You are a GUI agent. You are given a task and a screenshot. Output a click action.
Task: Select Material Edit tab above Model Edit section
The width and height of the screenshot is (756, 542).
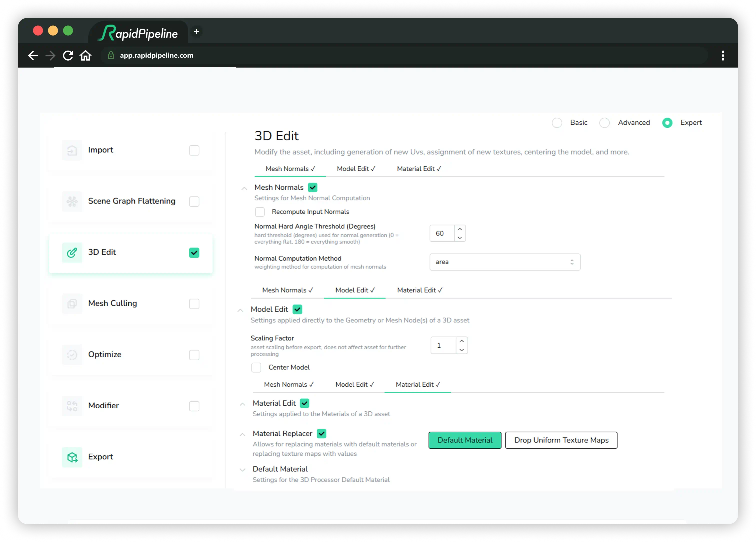pos(419,290)
